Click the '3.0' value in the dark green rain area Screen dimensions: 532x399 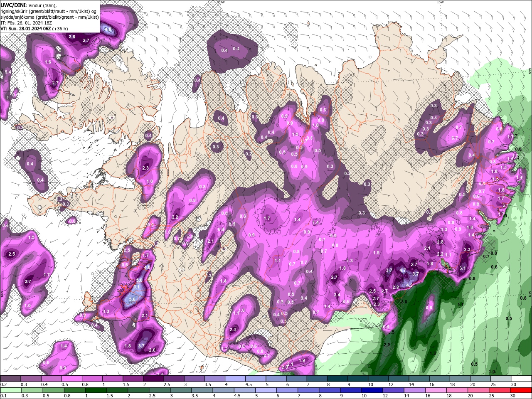[404, 302]
